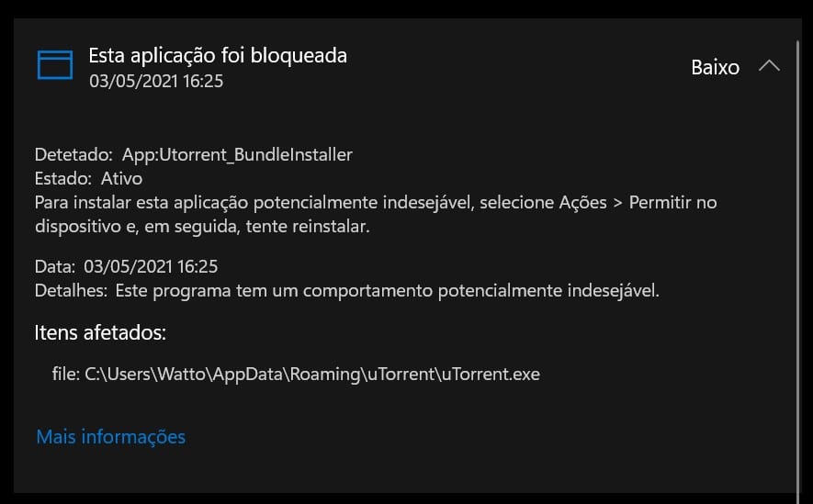Click the 'tente reinstalar' instruction line
The width and height of the screenshot is (813, 504).
tap(308, 227)
